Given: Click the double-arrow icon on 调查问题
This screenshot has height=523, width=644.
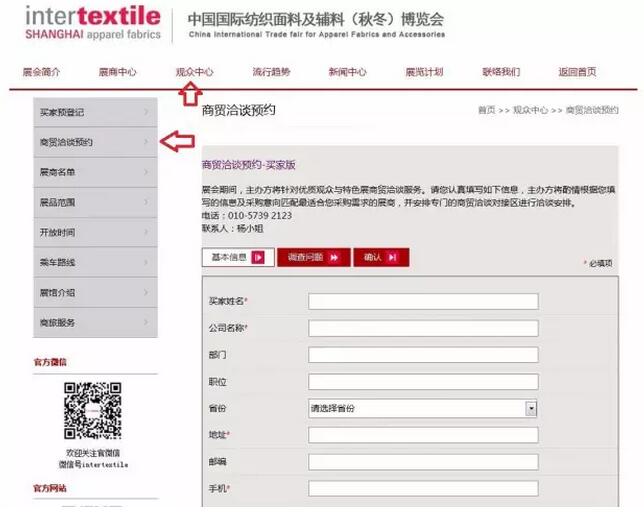Looking at the screenshot, I should coord(332,257).
